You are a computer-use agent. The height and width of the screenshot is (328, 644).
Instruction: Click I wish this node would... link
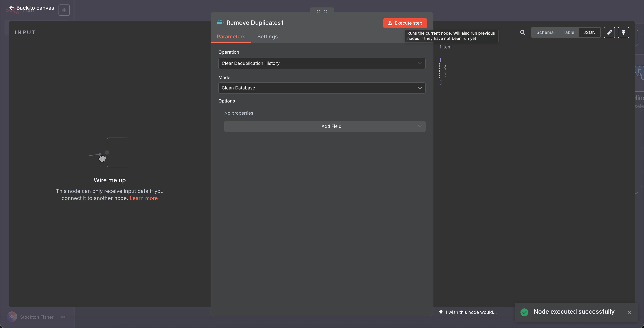[471, 312]
